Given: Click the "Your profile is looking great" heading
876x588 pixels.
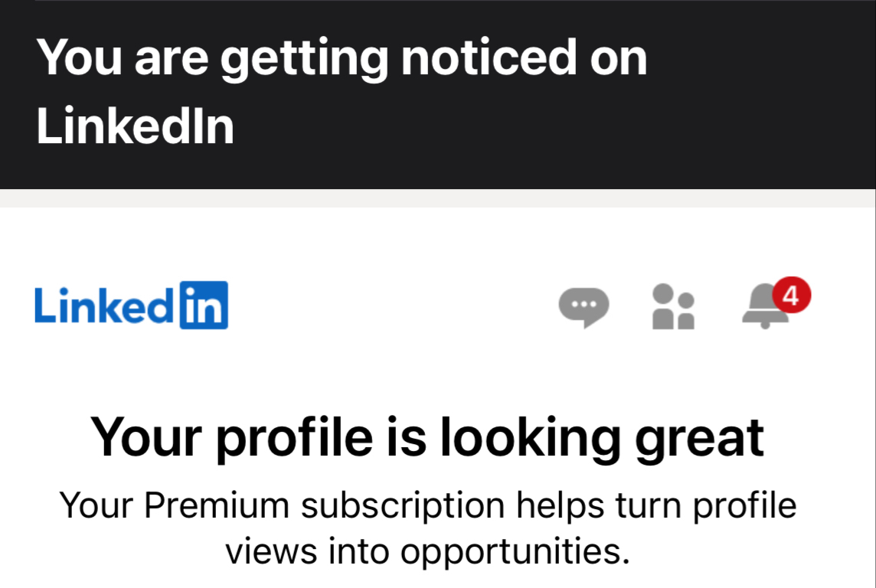Looking at the screenshot, I should tap(427, 436).
